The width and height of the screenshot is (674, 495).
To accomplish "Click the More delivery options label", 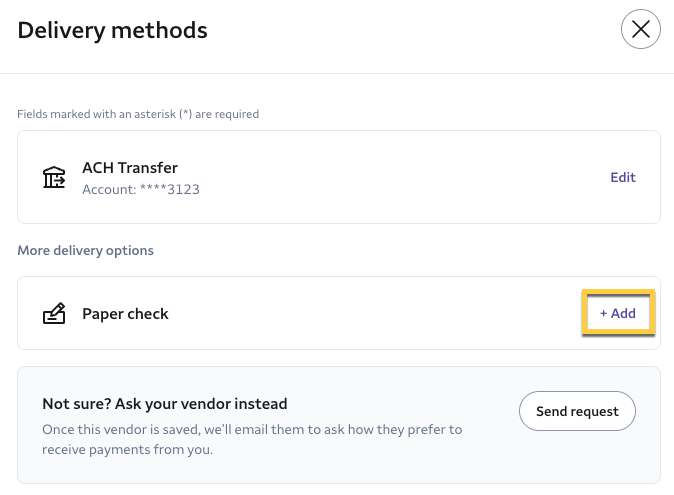I will pyautogui.click(x=85, y=250).
